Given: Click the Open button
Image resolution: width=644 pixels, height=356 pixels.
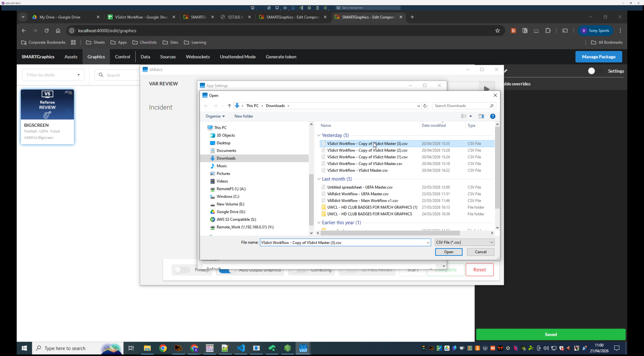Looking at the screenshot, I should coord(448,252).
